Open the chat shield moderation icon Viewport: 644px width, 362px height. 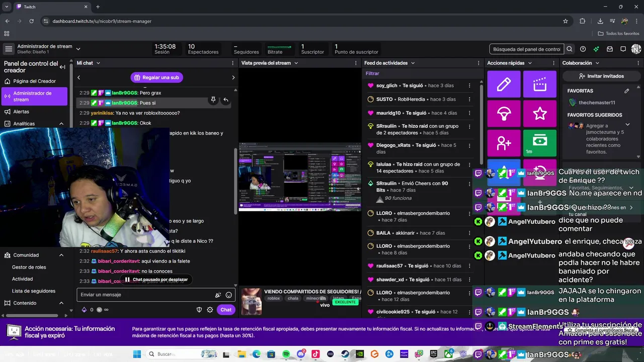pos(199,310)
